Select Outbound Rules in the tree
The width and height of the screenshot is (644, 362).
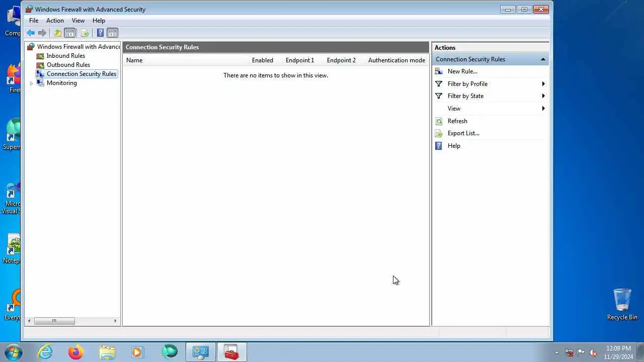coord(68,65)
